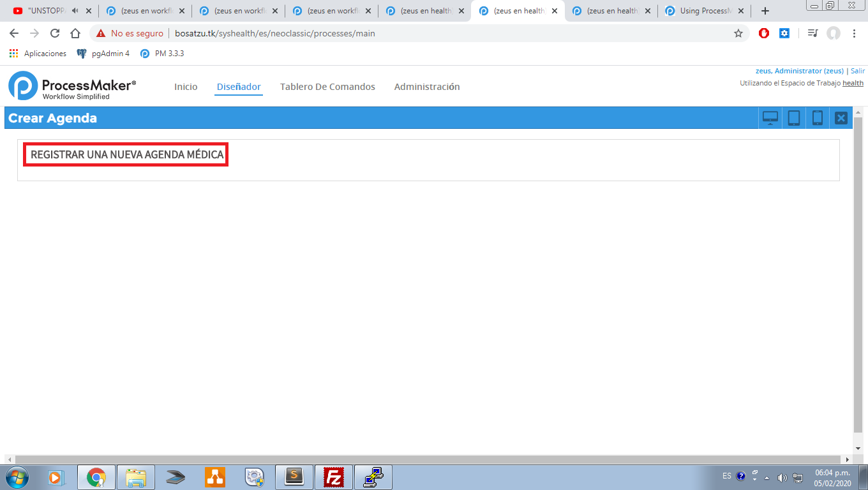Click the horizontal scrollbar right arrow
This screenshot has height=490, width=868.
(x=848, y=459)
